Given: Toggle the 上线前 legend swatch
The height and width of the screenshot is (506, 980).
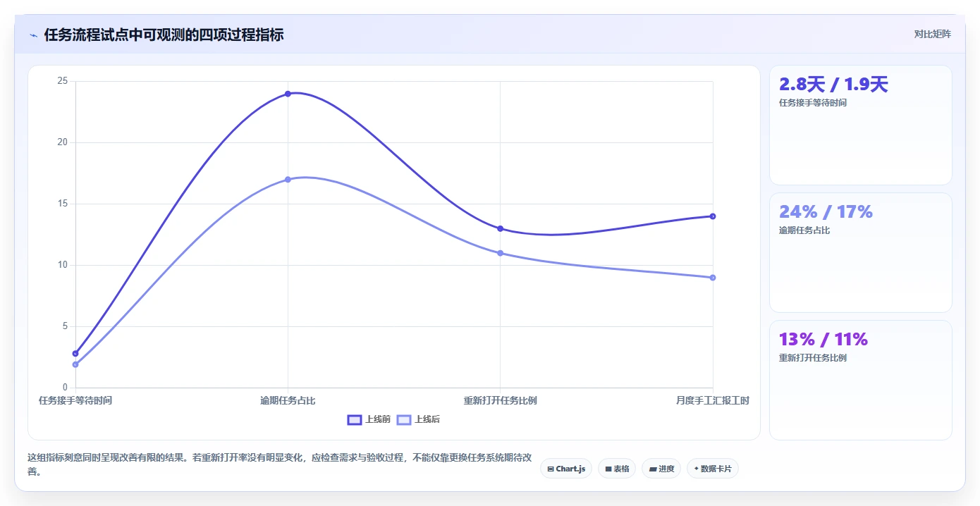Looking at the screenshot, I should (355, 420).
